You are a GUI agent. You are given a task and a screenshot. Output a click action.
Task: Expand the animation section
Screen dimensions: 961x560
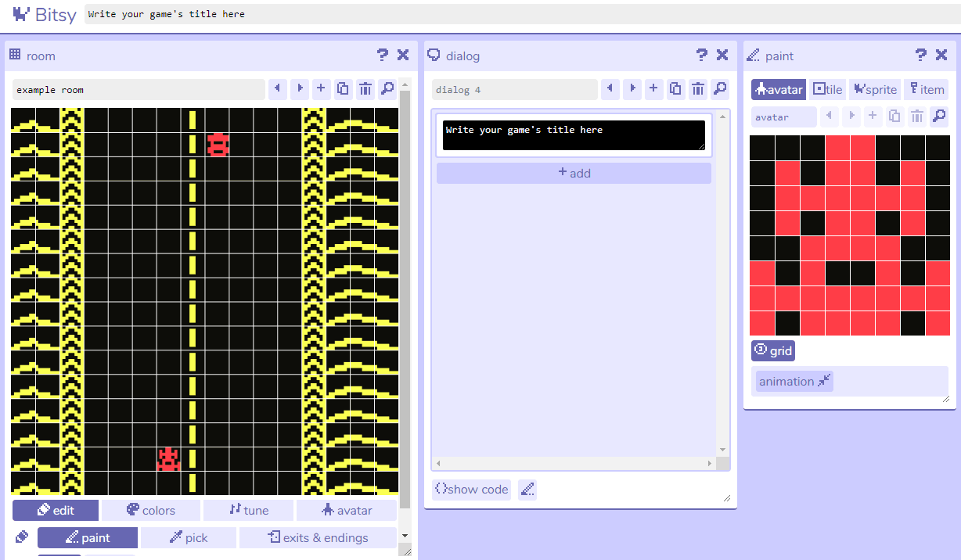794,381
